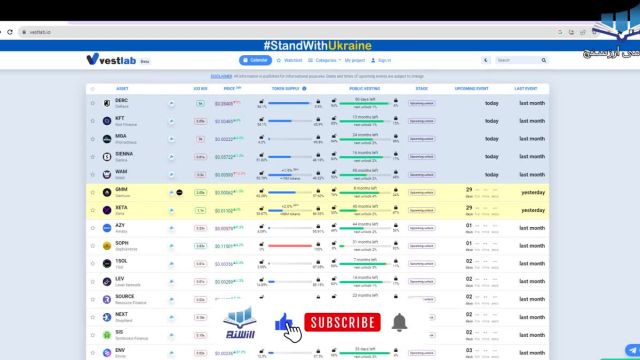Sort by STAGE column header

point(422,89)
